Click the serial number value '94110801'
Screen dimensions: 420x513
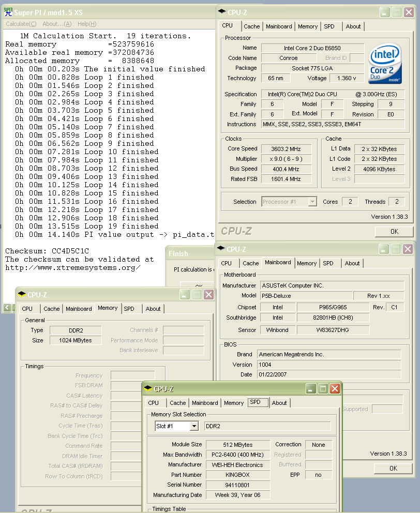pyautogui.click(x=238, y=485)
